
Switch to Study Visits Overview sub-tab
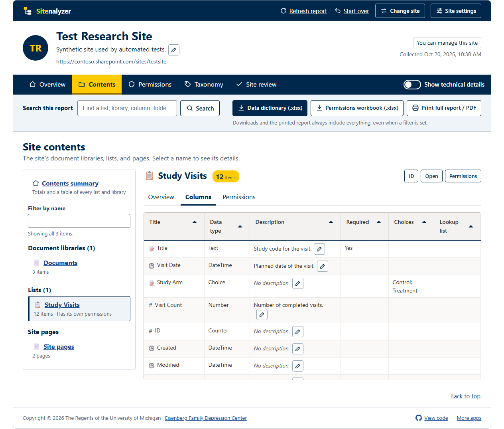click(161, 197)
